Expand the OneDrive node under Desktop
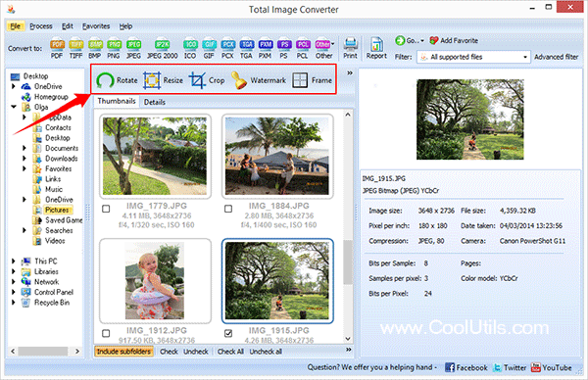The height and width of the screenshot is (380, 588). 14,86
